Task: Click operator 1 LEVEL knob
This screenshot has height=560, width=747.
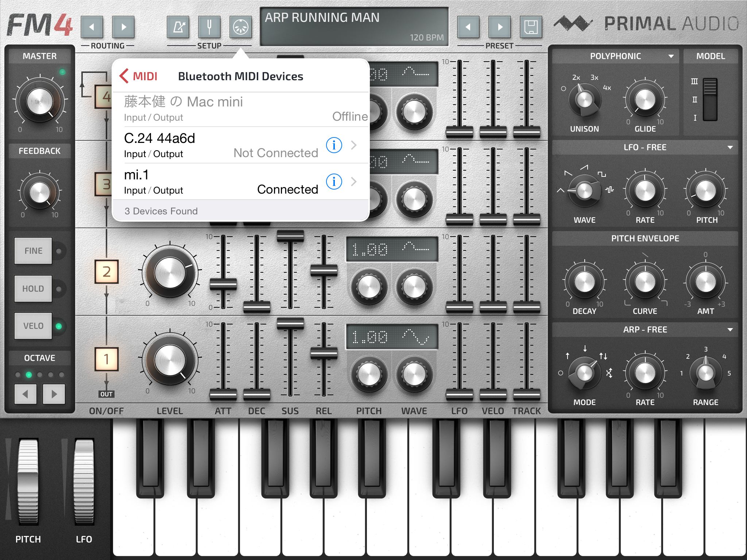Action: click(170, 360)
